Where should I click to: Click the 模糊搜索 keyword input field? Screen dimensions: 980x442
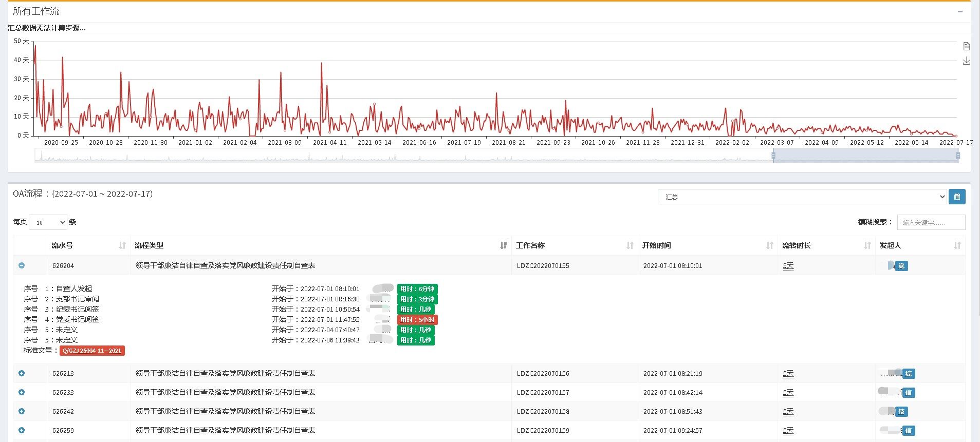[x=931, y=222]
